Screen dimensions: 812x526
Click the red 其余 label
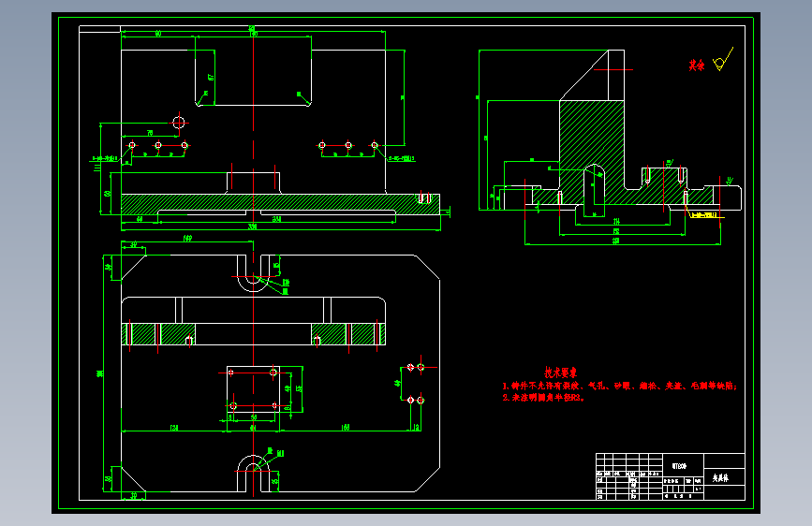point(697,65)
